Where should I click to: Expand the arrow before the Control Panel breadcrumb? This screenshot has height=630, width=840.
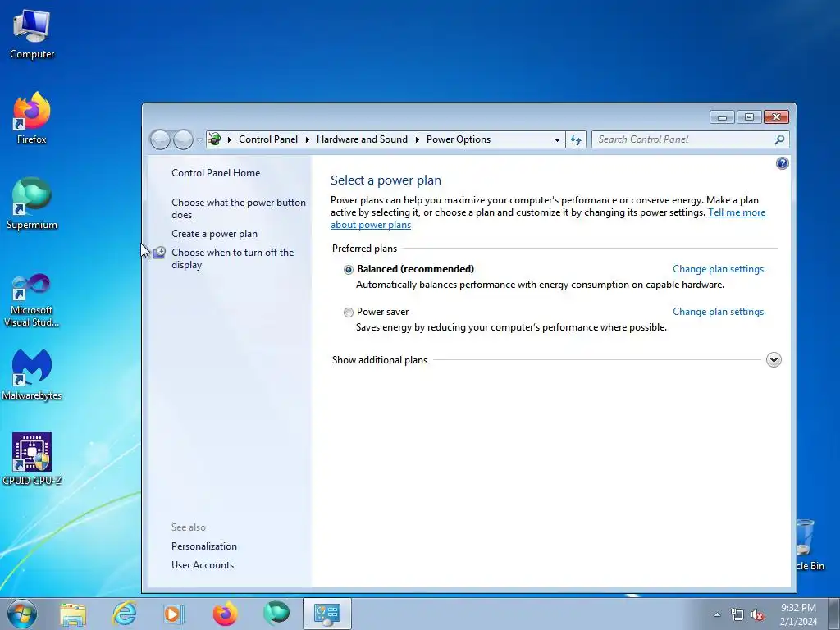coord(230,139)
